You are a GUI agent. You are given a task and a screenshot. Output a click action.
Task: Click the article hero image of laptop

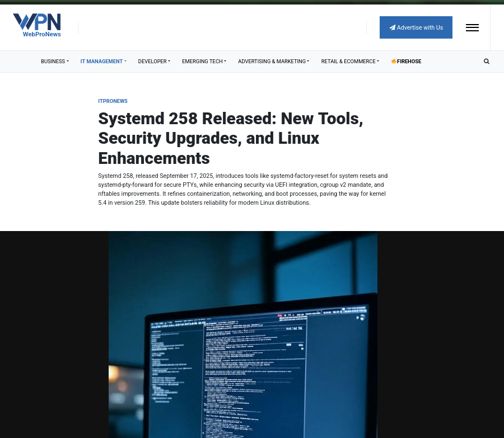[242, 335]
